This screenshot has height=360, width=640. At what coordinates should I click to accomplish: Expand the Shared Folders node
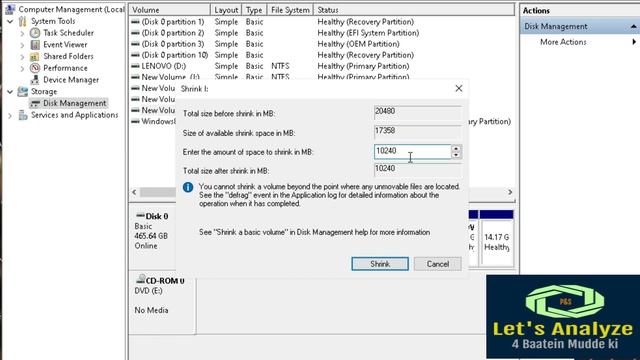coord(22,57)
